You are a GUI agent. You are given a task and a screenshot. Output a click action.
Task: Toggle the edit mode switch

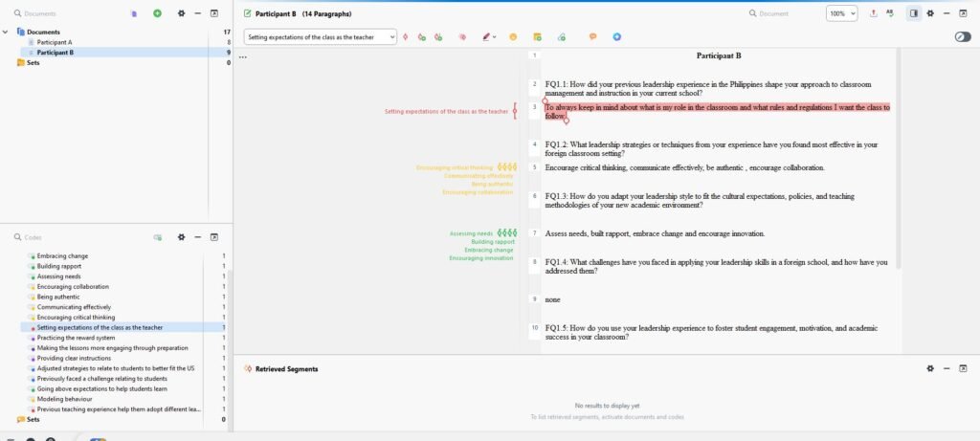click(x=962, y=37)
